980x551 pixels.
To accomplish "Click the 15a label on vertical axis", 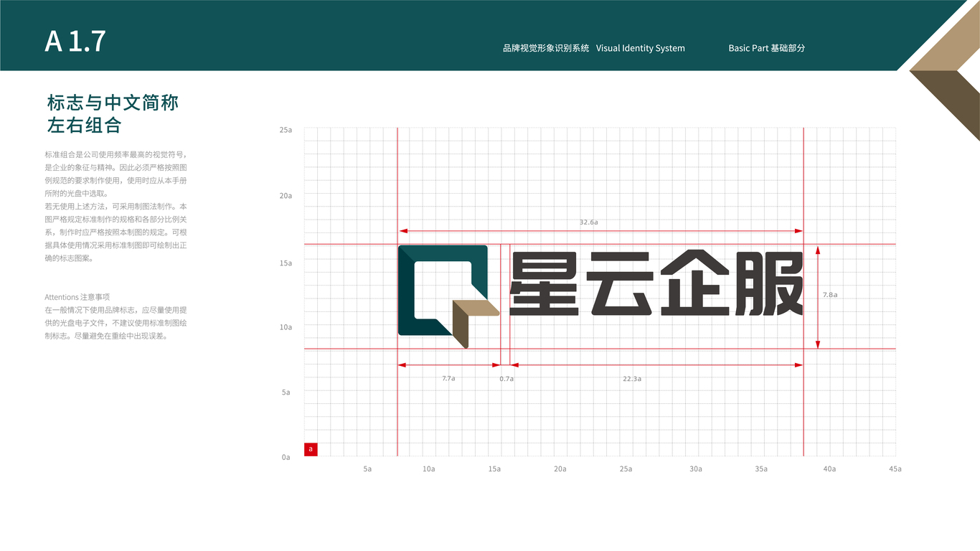I will pyautogui.click(x=286, y=263).
